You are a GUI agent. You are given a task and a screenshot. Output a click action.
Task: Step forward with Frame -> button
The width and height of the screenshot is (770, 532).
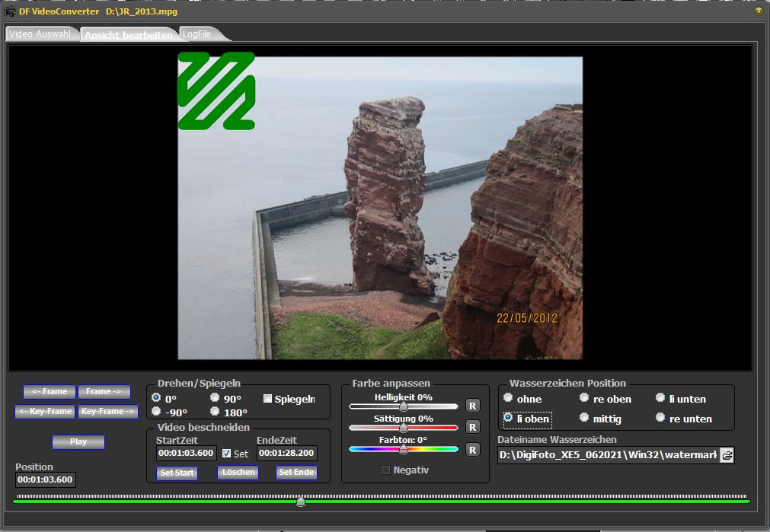[104, 391]
